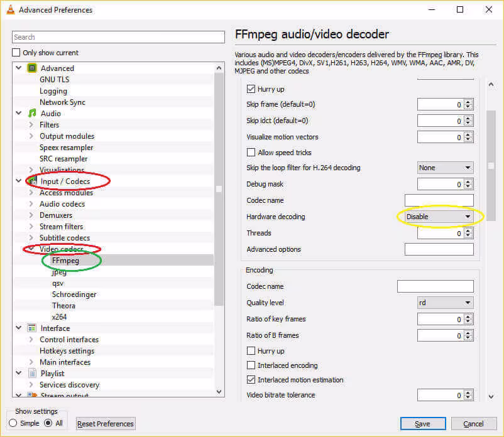Enable Interlaced encoding checkbox
The image size is (504, 437).
click(251, 365)
